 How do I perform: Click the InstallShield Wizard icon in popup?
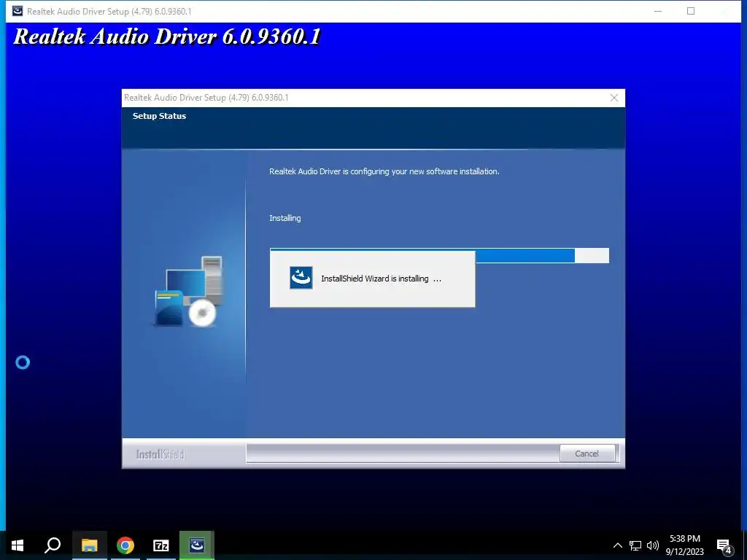coord(301,278)
